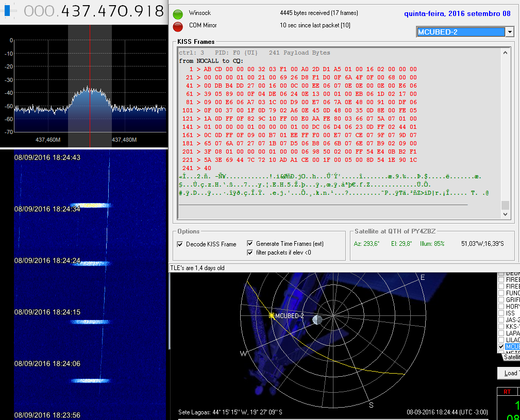Uncheck filter packets if elev <0
The width and height of the screenshot is (520, 420).
[x=250, y=253]
